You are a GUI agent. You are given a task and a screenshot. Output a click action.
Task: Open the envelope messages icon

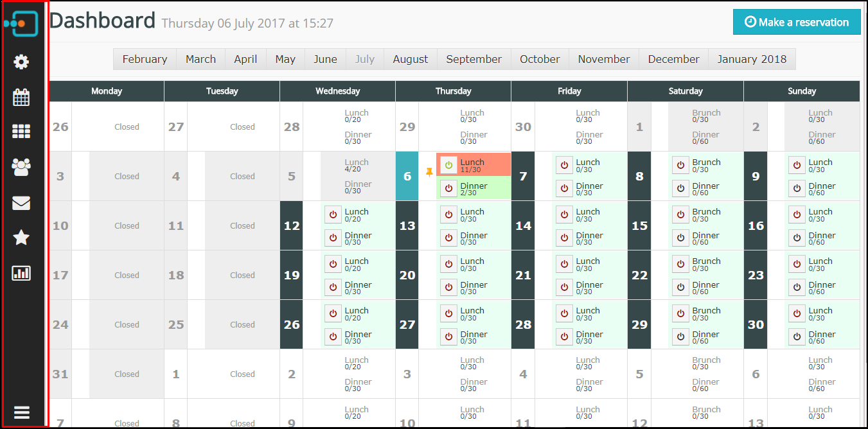(x=21, y=204)
